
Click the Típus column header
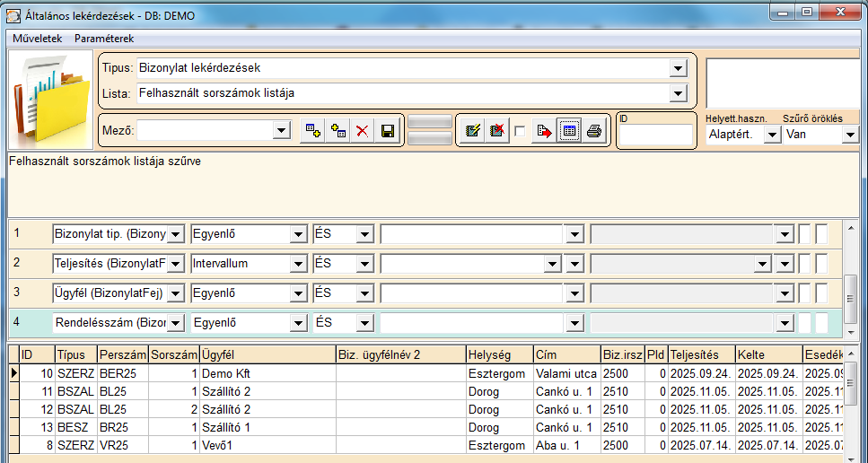(x=75, y=354)
